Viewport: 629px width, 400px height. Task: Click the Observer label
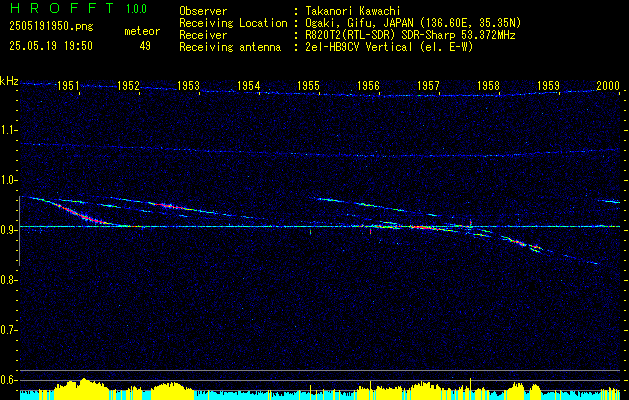pyautogui.click(x=203, y=11)
